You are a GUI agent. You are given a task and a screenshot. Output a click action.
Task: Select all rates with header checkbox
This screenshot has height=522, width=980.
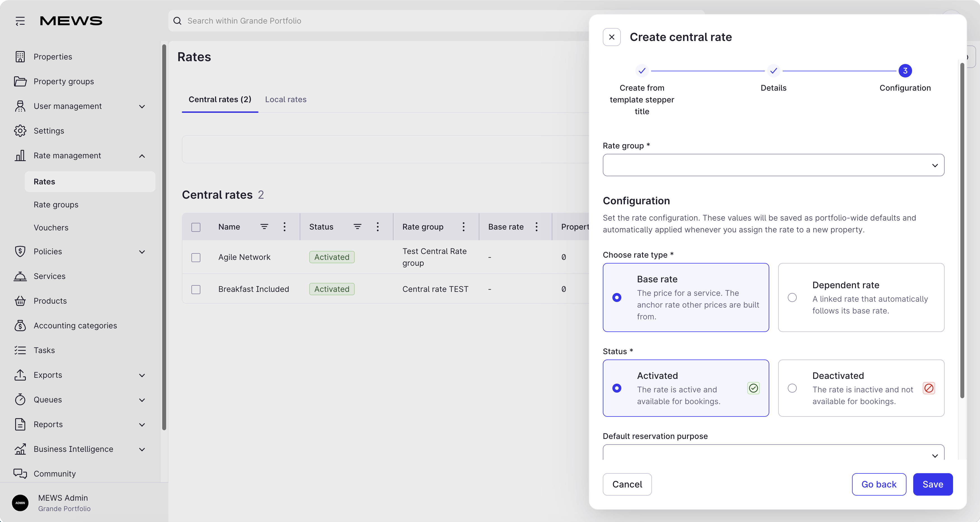(196, 227)
